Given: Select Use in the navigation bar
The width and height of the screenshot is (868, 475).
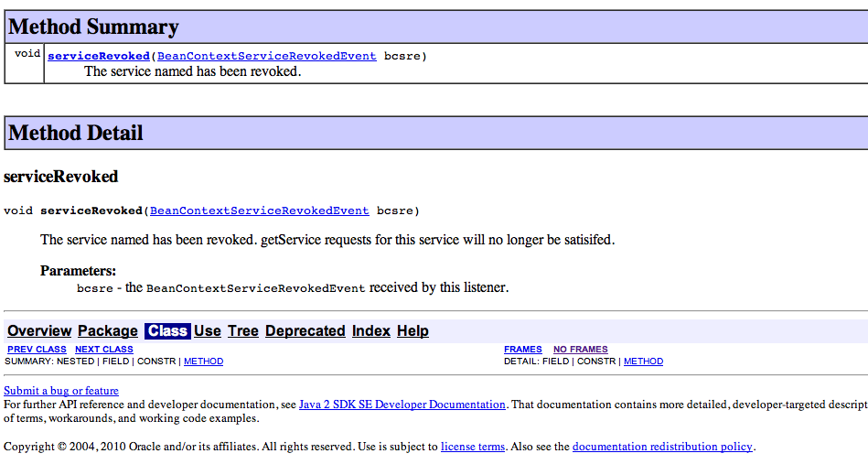Looking at the screenshot, I should coord(207,331).
